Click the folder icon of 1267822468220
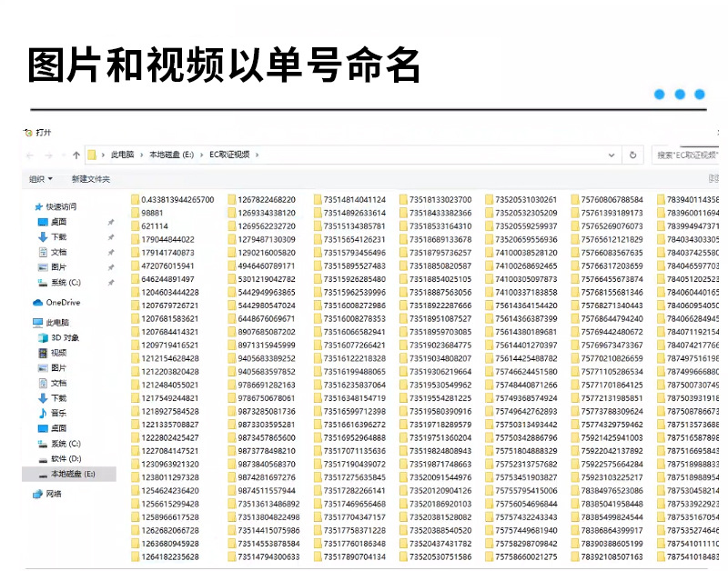 232,199
